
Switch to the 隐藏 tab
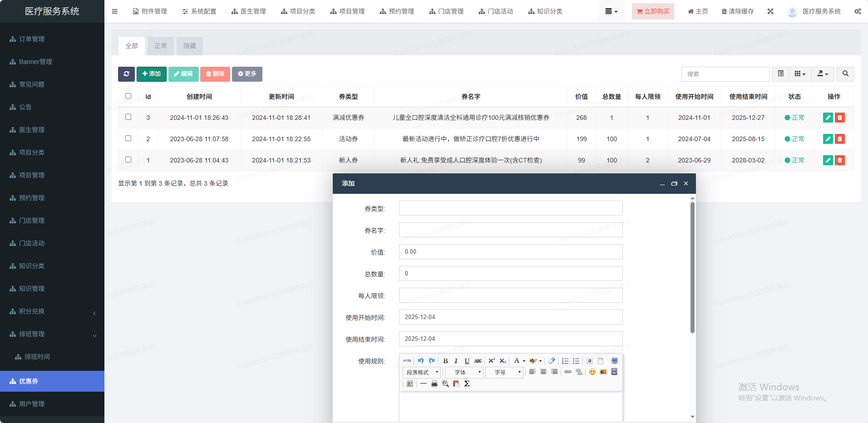point(189,46)
